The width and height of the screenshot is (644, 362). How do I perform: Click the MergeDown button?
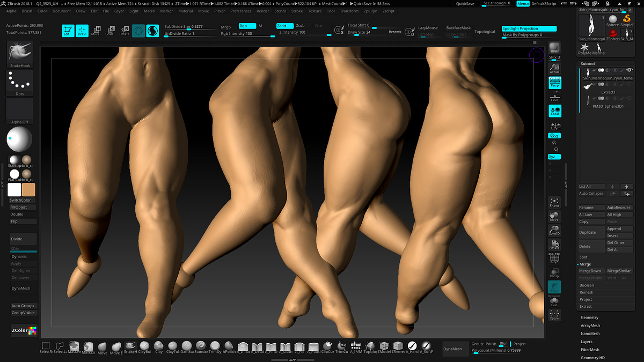(x=591, y=271)
